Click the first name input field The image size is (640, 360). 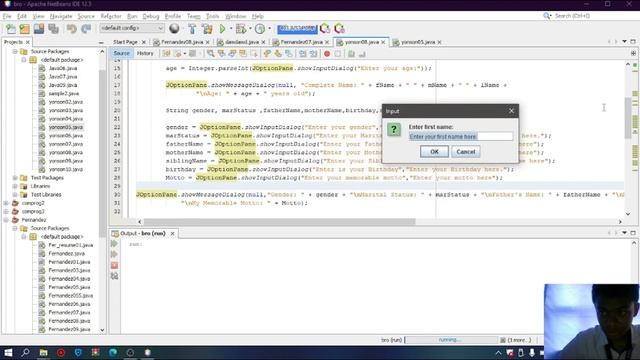click(461, 136)
